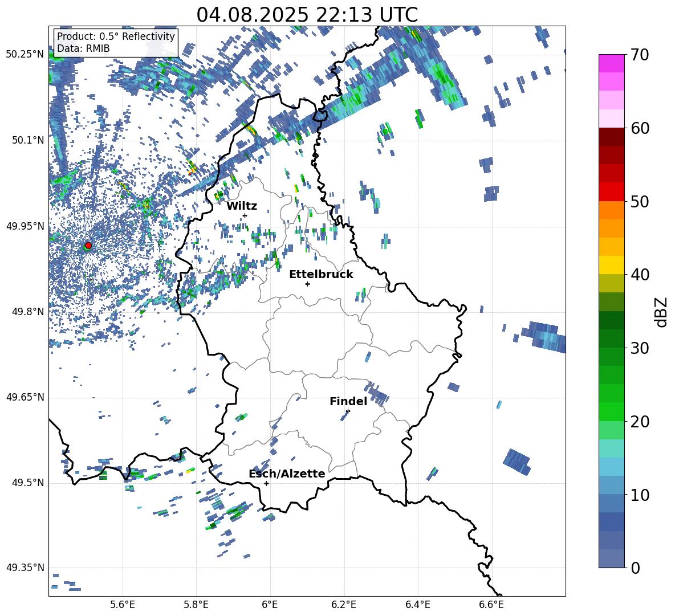Image resolution: width=675 pixels, height=616 pixels.
Task: Click the 50.1°N latitude label
Action: (27, 140)
